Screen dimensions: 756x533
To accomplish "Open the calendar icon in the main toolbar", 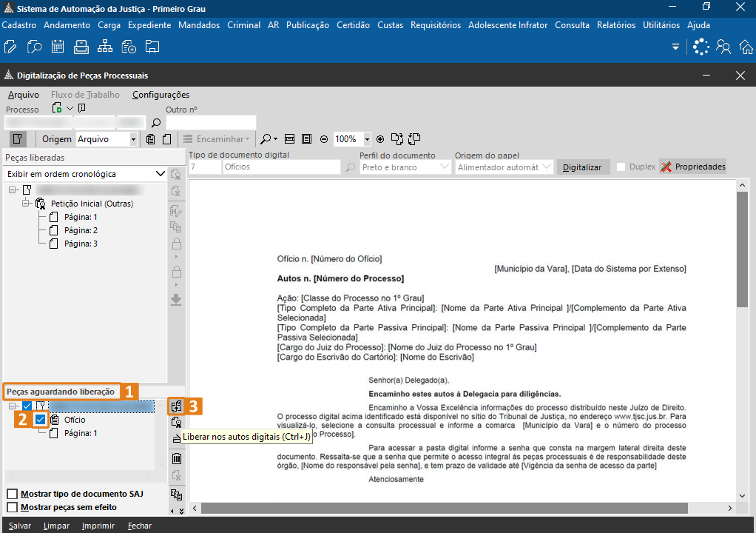I will coord(58,47).
